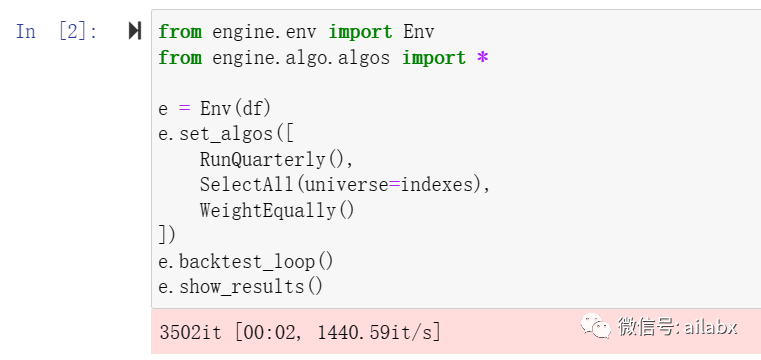
Task: Click the 'from engine.algo.algos import *' line
Action: [323, 58]
